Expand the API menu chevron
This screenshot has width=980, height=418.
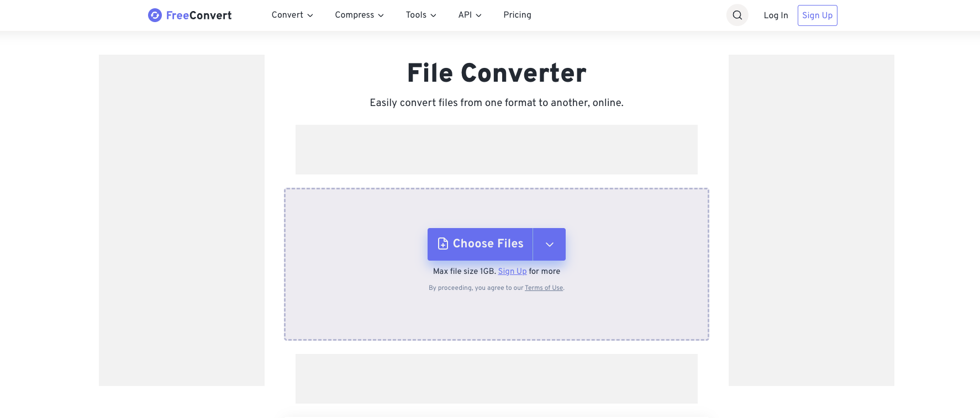click(x=478, y=15)
